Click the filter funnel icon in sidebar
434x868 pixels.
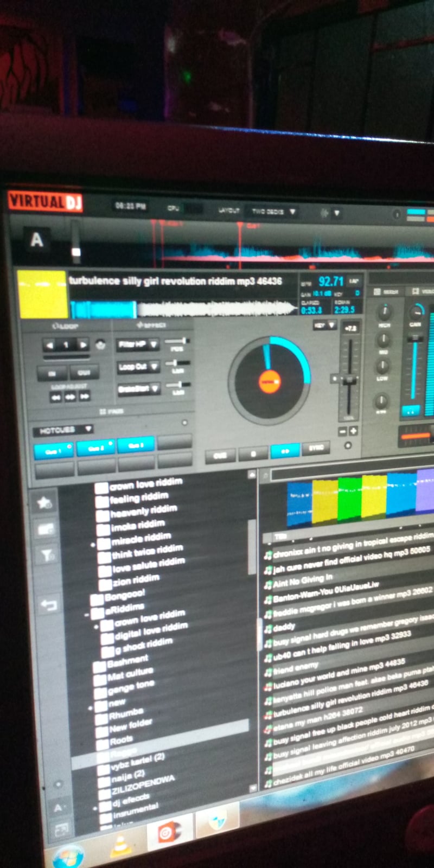point(47,554)
